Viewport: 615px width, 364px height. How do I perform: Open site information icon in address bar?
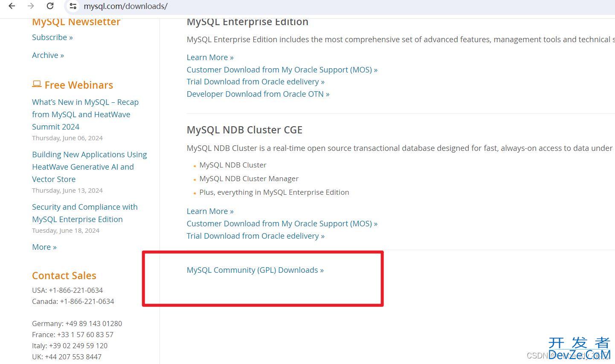point(73,6)
